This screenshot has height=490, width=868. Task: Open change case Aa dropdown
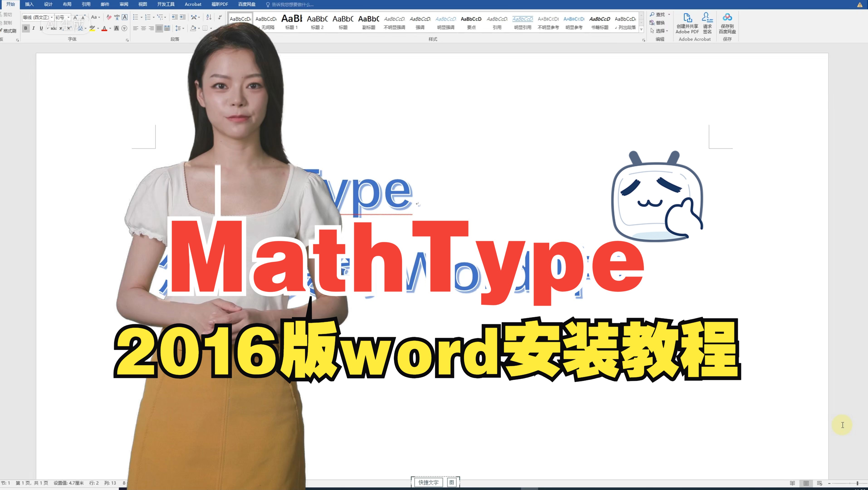(x=96, y=17)
